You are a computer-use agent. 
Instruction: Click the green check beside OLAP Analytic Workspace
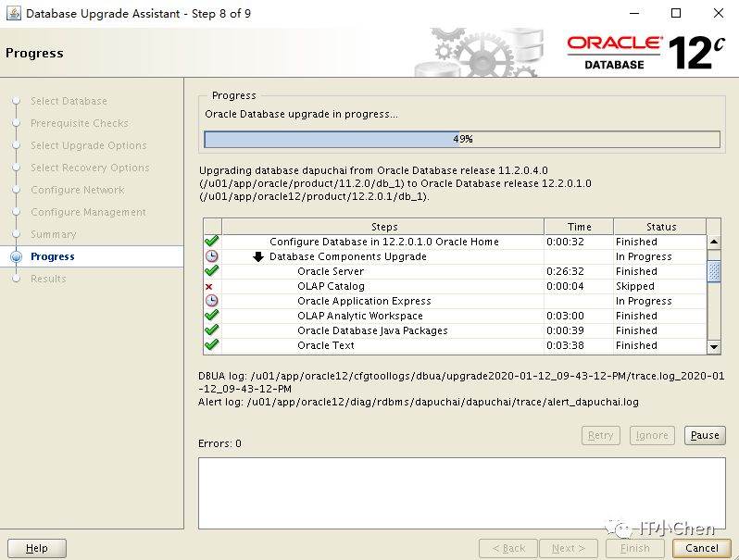click(x=212, y=315)
